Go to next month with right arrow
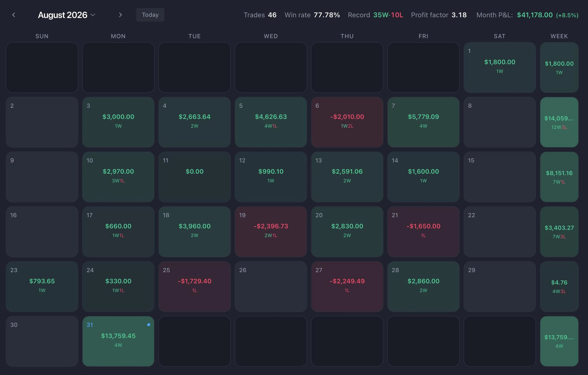588x375 pixels. (120, 15)
